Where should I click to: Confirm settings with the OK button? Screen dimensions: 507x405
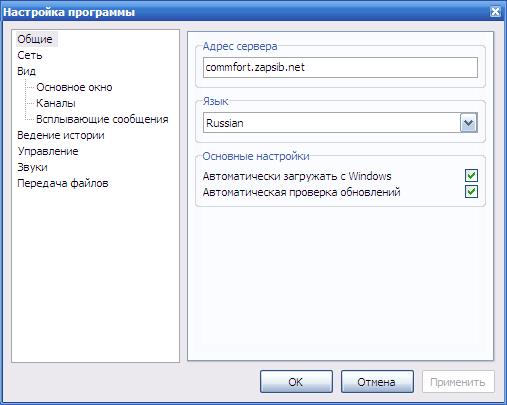pyautogui.click(x=296, y=382)
